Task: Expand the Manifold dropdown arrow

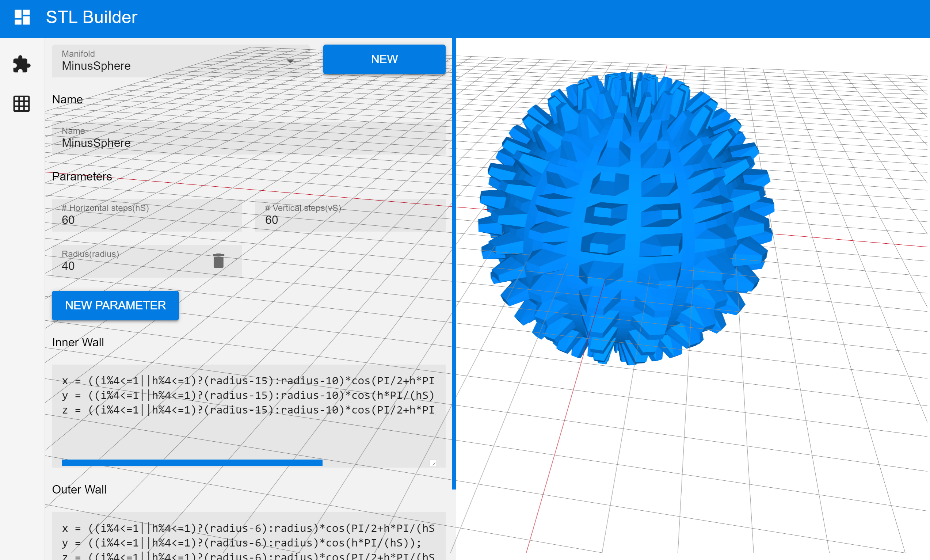Action: coord(290,61)
